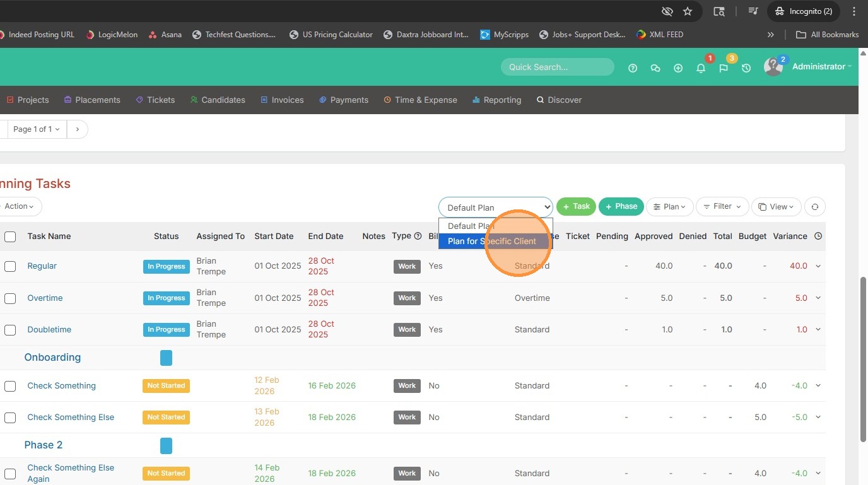Open the Time & Expense menu
Screen dimensions: 868x485
421,100
